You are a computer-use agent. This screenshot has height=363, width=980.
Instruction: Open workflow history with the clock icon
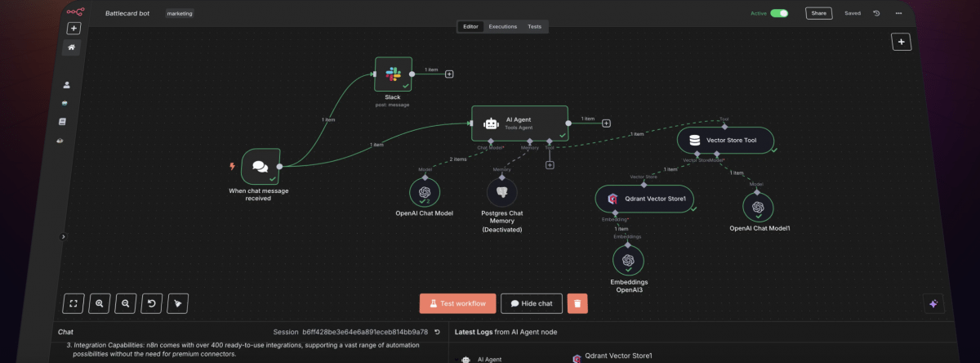click(876, 13)
